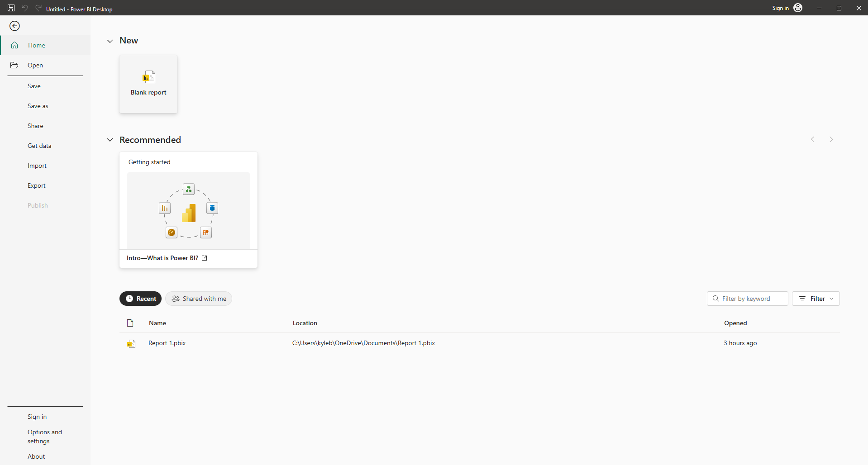The image size is (868, 465).
Task: Maximize the Power BI Desktop window
Action: (x=839, y=8)
